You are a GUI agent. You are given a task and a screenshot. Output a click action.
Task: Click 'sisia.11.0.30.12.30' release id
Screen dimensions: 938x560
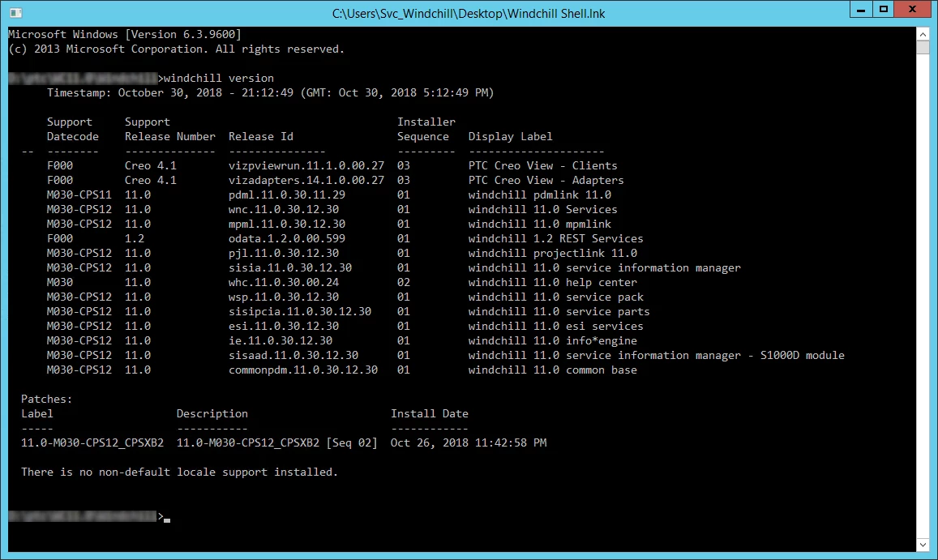point(290,267)
